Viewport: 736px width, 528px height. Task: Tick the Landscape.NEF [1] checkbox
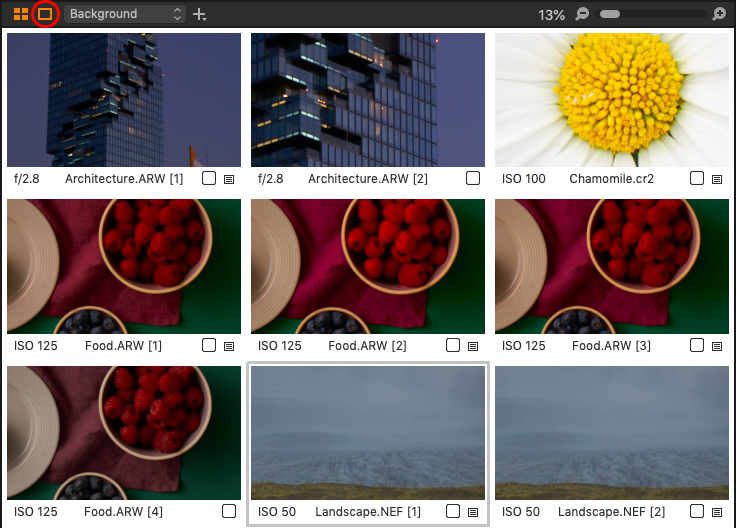453,511
